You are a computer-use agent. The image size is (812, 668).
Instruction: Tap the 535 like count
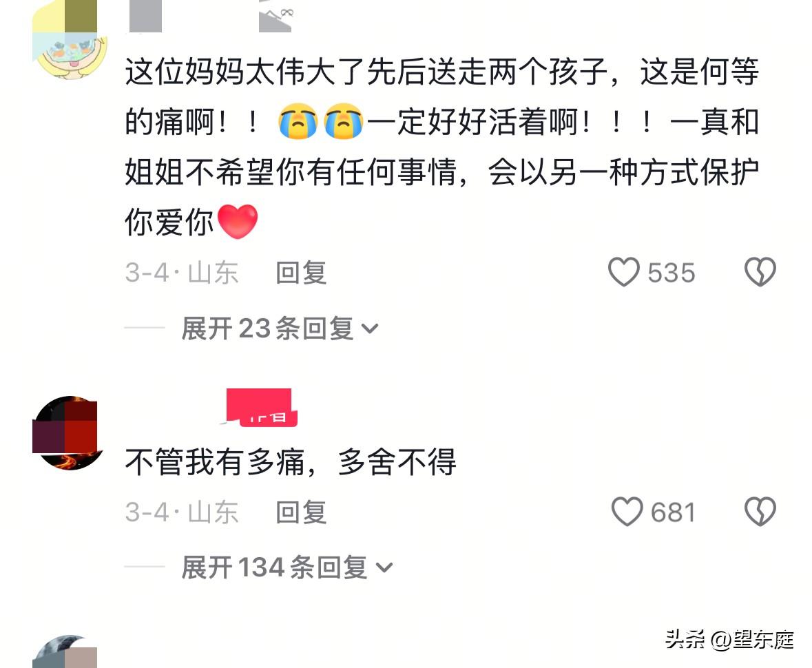pyautogui.click(x=671, y=273)
